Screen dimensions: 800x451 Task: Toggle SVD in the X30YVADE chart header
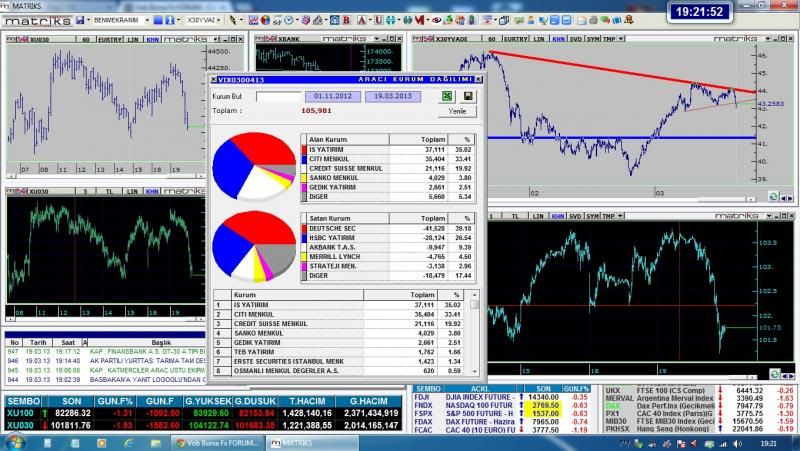click(x=576, y=39)
